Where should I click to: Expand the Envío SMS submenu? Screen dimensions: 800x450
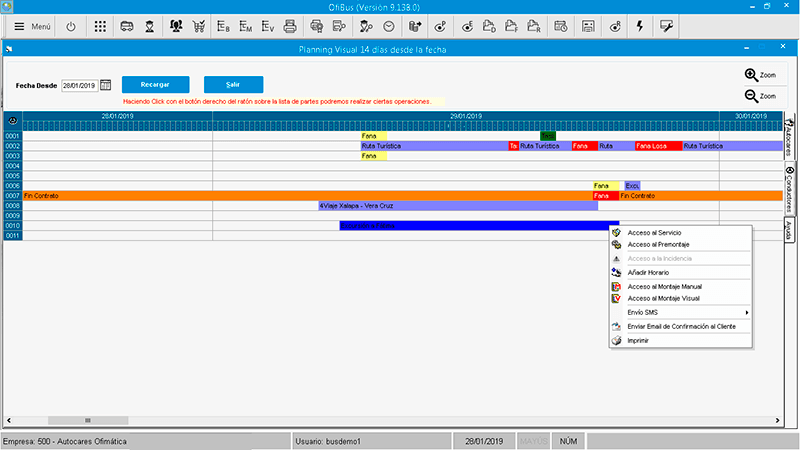680,313
